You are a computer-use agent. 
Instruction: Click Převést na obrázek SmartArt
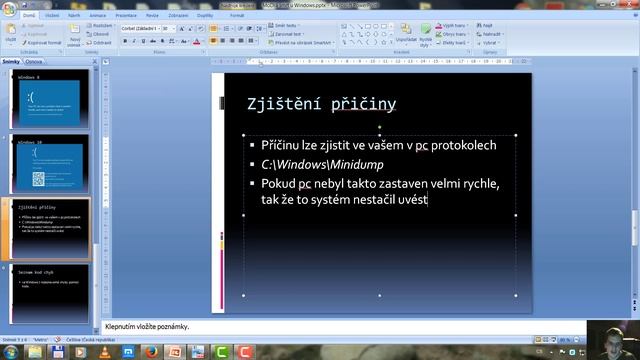point(301,42)
